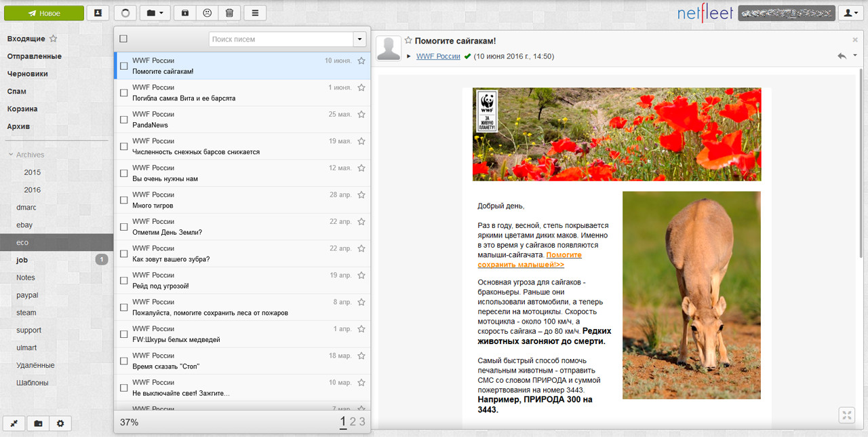Open the steam folder
868x437 pixels.
point(26,313)
